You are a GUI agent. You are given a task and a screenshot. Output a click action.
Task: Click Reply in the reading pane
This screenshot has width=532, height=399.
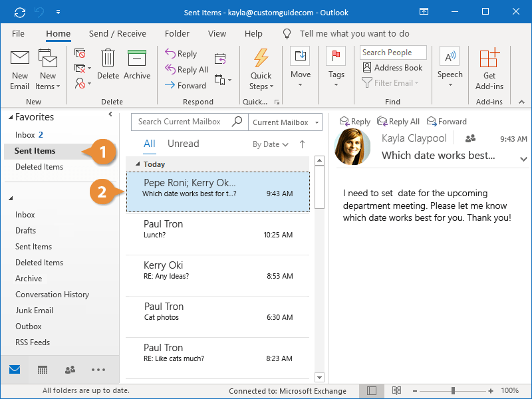click(354, 122)
